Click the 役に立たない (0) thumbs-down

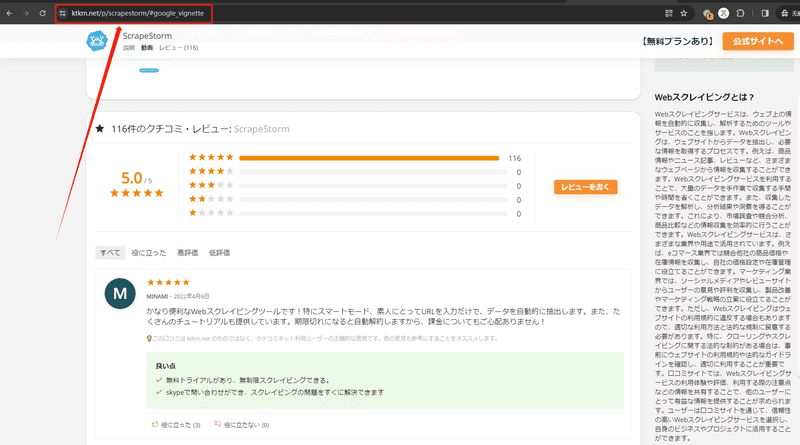pos(242,425)
